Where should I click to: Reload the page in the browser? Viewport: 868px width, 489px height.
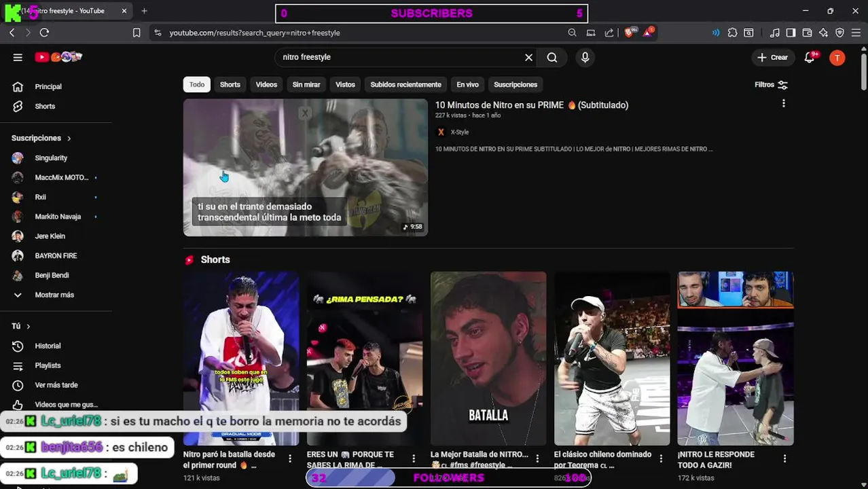coord(44,33)
